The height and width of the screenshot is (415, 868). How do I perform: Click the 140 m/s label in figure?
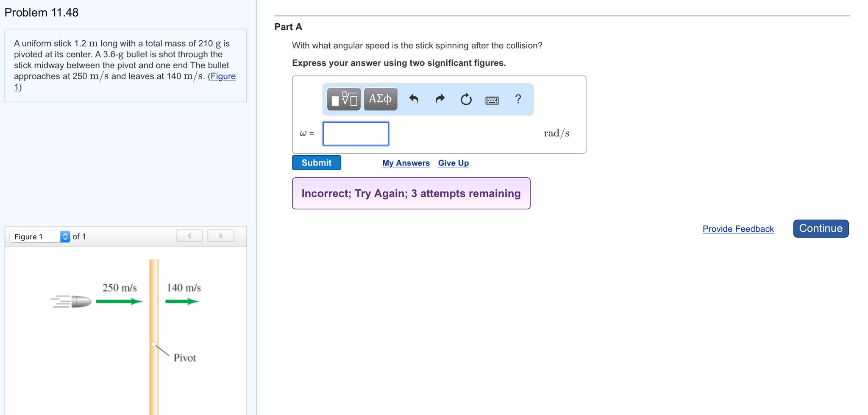(x=184, y=288)
